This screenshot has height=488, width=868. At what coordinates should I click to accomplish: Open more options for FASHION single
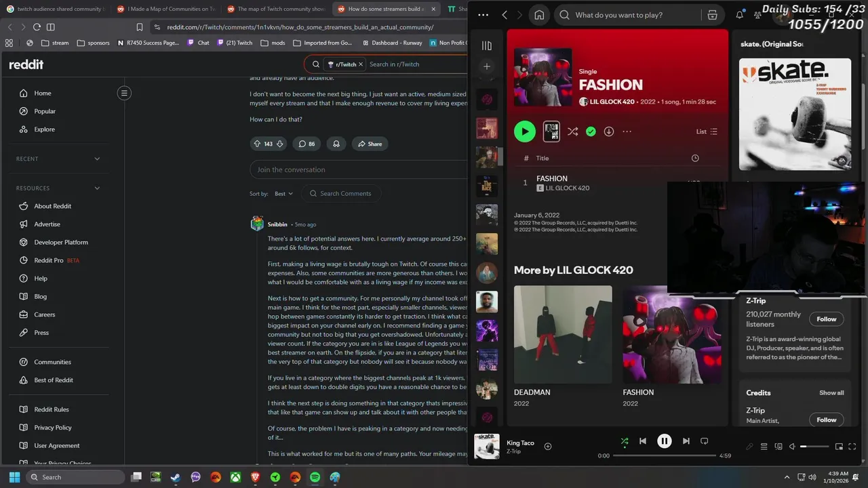click(627, 131)
